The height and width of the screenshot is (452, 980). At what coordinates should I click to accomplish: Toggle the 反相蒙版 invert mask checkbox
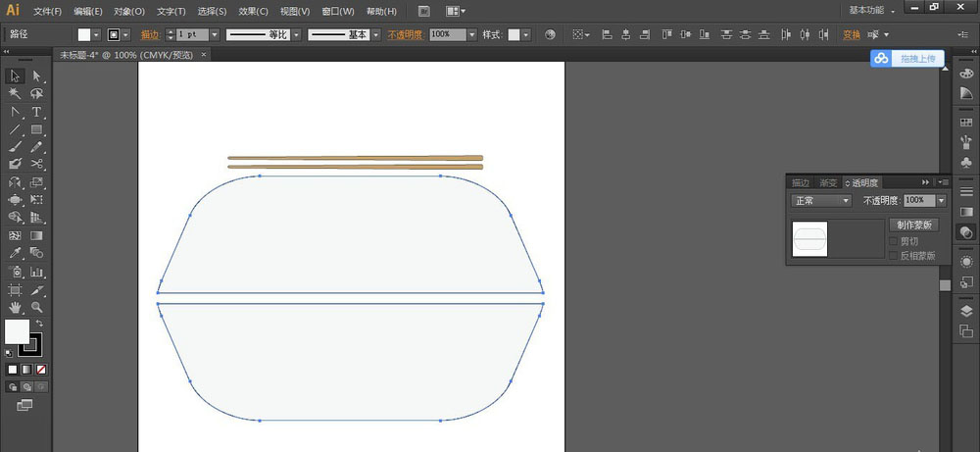pos(893,256)
